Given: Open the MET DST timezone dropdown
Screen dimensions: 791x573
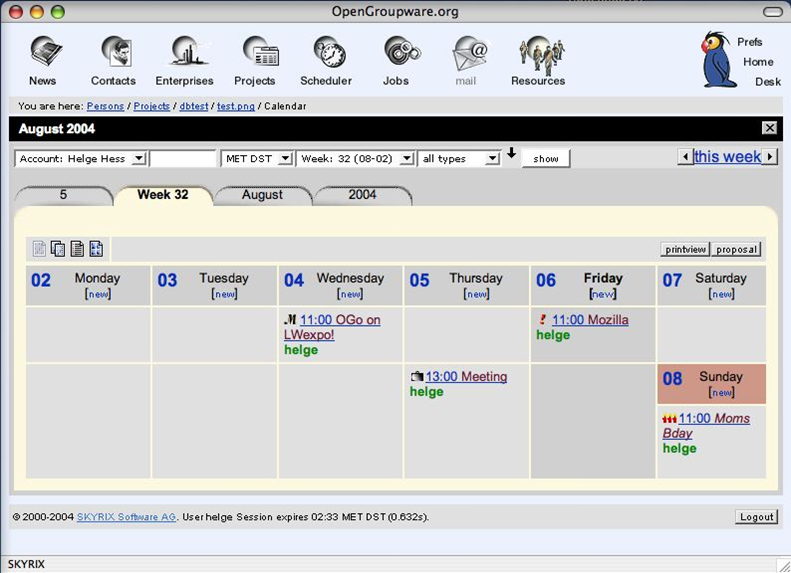Looking at the screenshot, I should pos(284,159).
